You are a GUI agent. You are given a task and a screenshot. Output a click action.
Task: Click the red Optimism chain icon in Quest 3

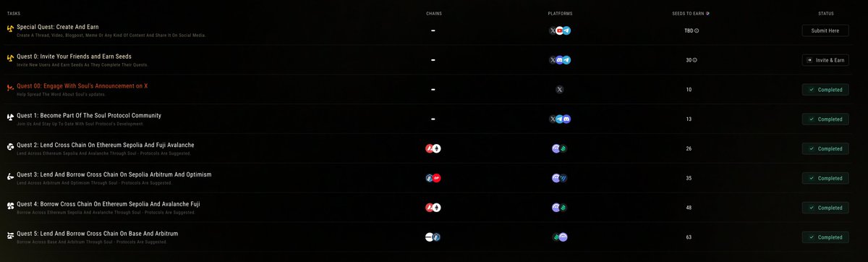[x=436, y=178]
